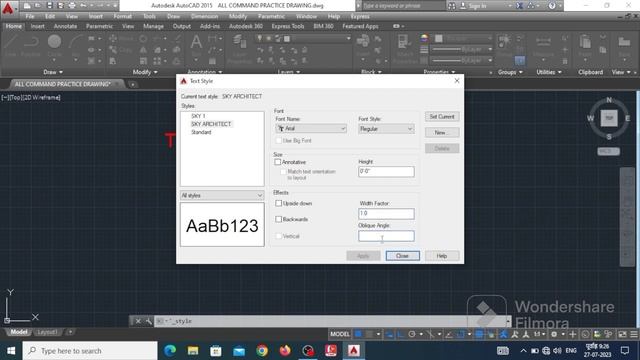Click the object color swatch in the Properties panel
This screenshot has width=640, height=360.
click(439, 38)
